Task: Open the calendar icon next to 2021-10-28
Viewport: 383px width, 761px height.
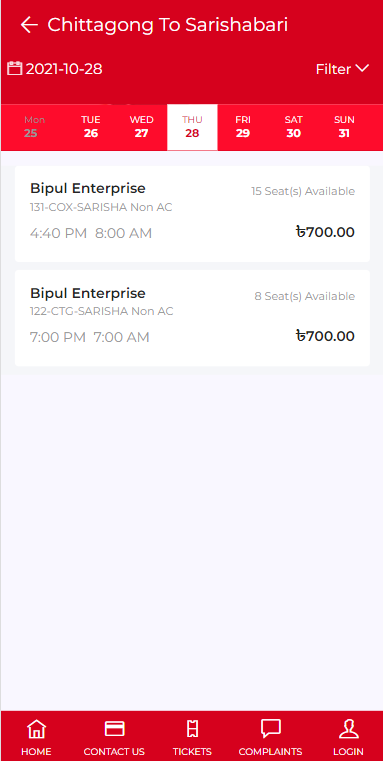Action: 15,68
